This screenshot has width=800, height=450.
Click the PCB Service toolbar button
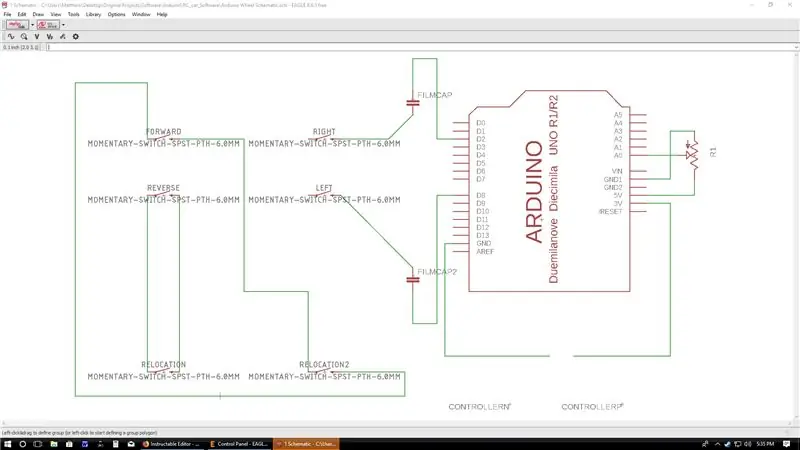coord(48,25)
